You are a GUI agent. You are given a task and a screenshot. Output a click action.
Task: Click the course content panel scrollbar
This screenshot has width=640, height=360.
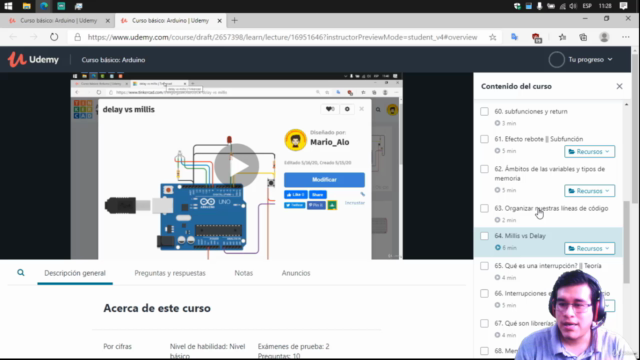pyautogui.click(x=627, y=241)
